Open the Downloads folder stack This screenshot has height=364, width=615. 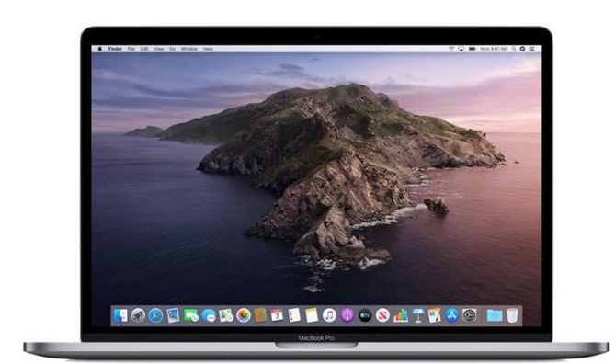point(495,315)
